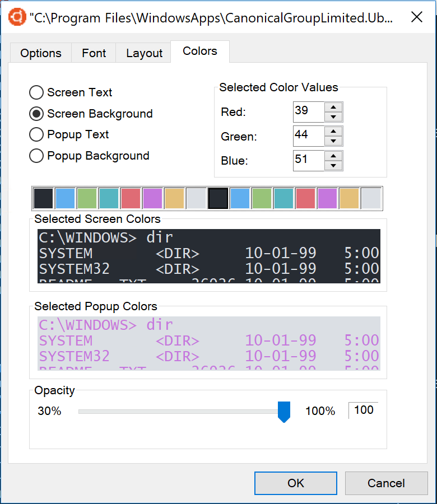This screenshot has height=504, width=437.
Task: Decrement the Green value using its down arrow
Action: [334, 139]
